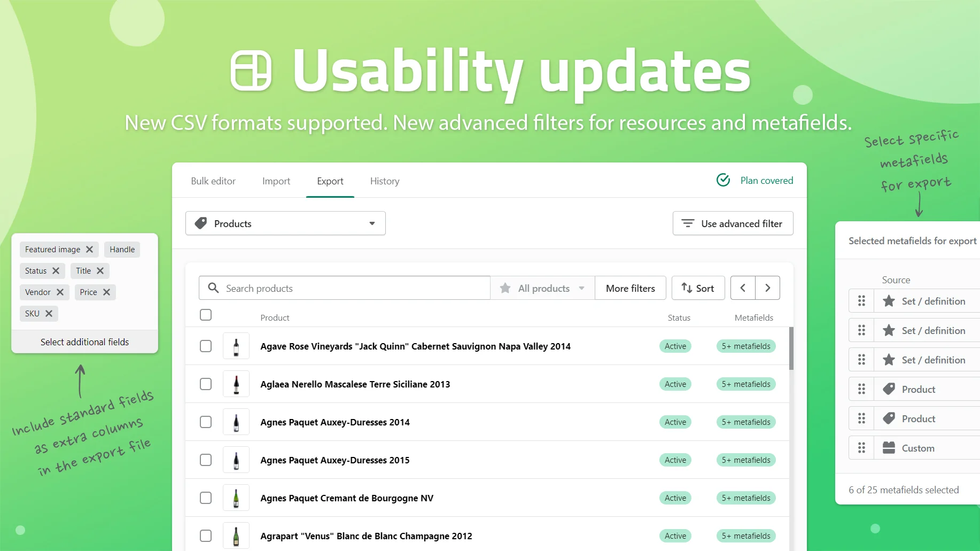Click the Source column header
This screenshot has width=980, height=551.
(896, 280)
